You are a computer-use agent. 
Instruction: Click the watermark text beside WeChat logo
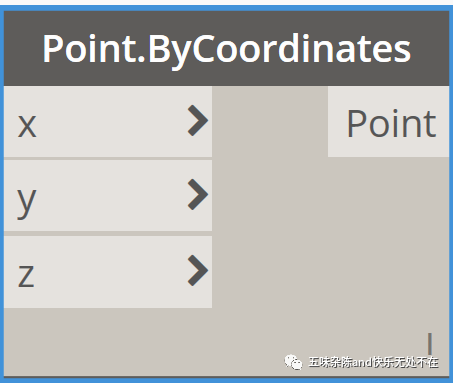(373, 362)
